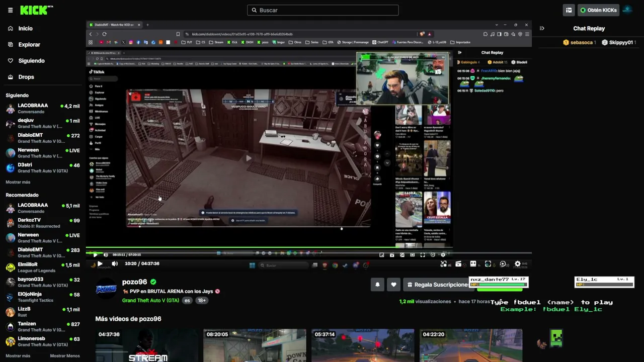
Task: Open the video thumbnail with duration 05:37:14
Action: pos(363,345)
